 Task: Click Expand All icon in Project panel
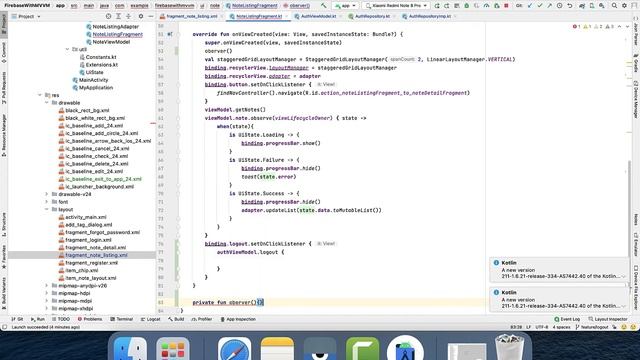[118, 16]
